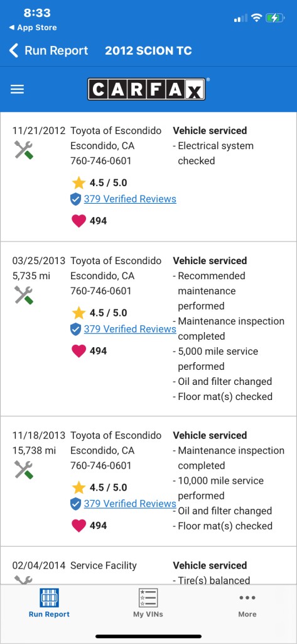Open 379 Verified Reviews on the 03/25/2013 record
297x644 pixels.
click(x=130, y=330)
